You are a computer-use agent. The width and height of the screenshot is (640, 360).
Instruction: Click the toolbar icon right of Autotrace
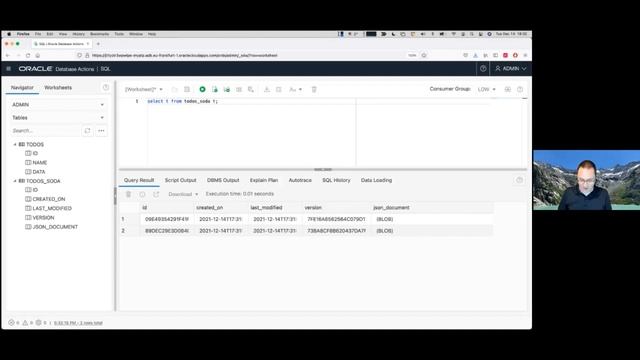(251, 89)
